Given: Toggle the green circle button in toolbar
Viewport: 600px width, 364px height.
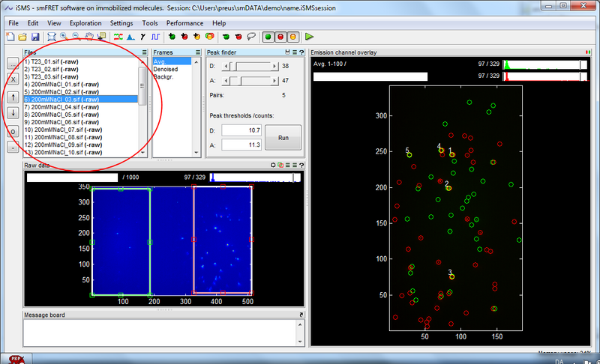Looking at the screenshot, I should pyautogui.click(x=268, y=36).
